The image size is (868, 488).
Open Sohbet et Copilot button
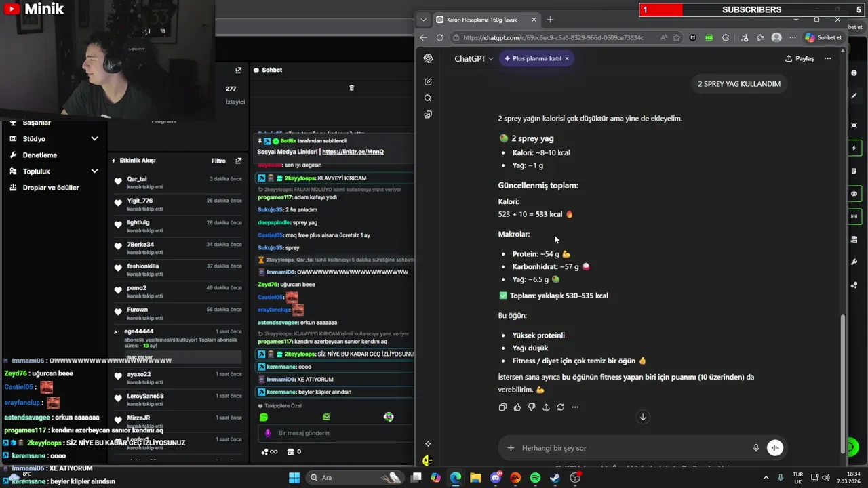(823, 38)
